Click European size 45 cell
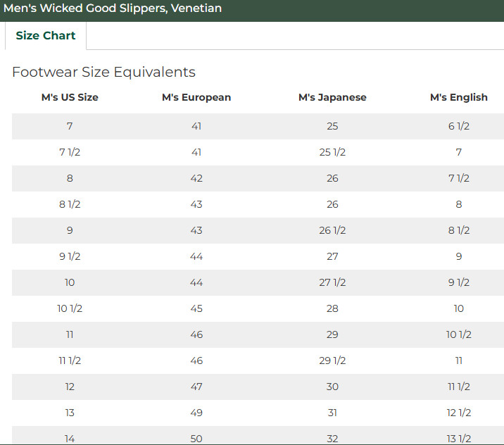Image resolution: width=504 pixels, height=445 pixels. coord(196,308)
